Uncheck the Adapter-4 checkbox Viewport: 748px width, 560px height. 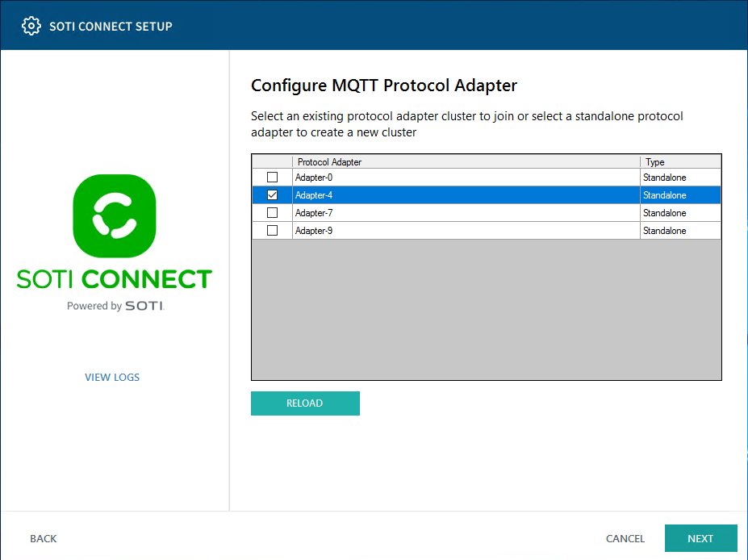pos(273,195)
